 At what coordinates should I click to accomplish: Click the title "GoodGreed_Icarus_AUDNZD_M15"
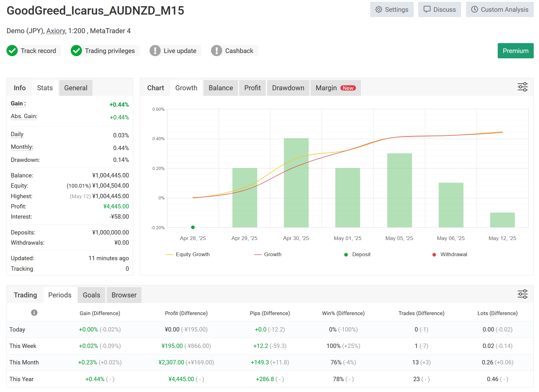click(95, 11)
